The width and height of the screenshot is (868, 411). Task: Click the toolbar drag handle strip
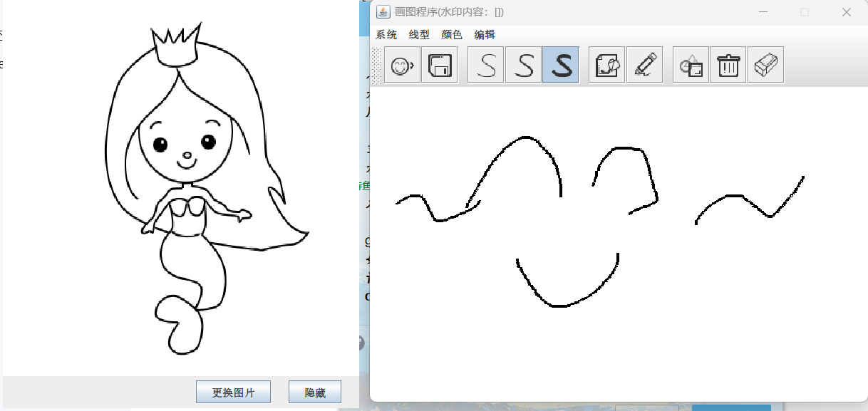(376, 65)
